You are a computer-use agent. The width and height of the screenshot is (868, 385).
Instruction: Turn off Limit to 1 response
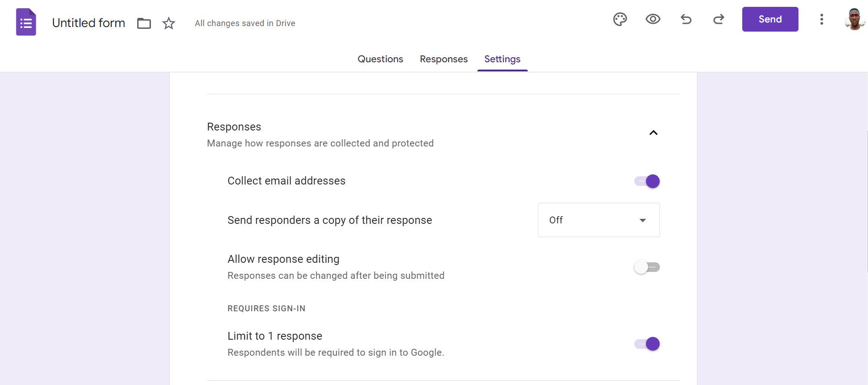click(647, 344)
